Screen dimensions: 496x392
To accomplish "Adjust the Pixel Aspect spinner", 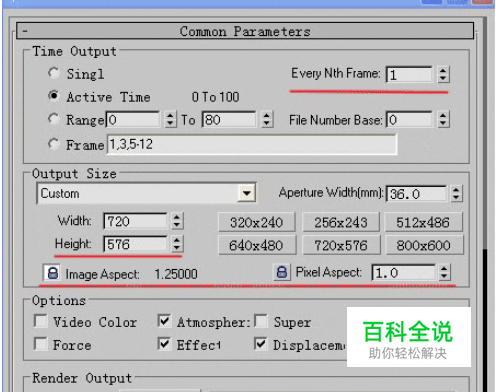I will click(444, 273).
